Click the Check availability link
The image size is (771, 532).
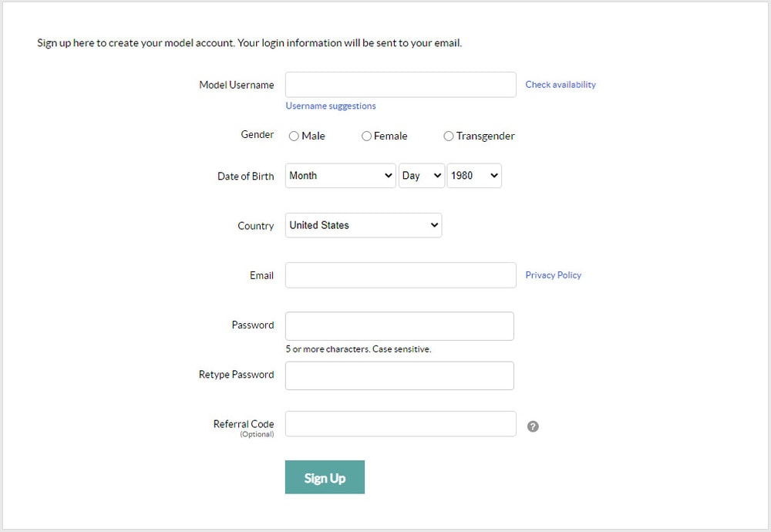(561, 85)
